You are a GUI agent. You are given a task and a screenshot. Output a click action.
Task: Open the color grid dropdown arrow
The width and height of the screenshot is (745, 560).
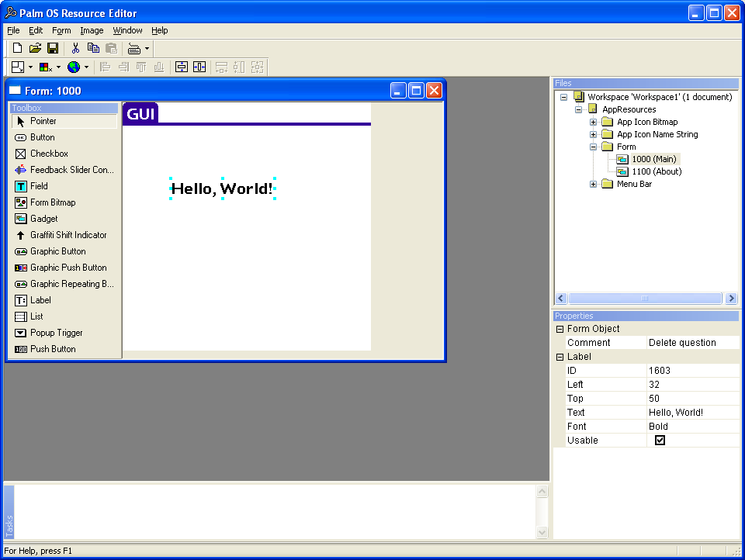point(58,67)
